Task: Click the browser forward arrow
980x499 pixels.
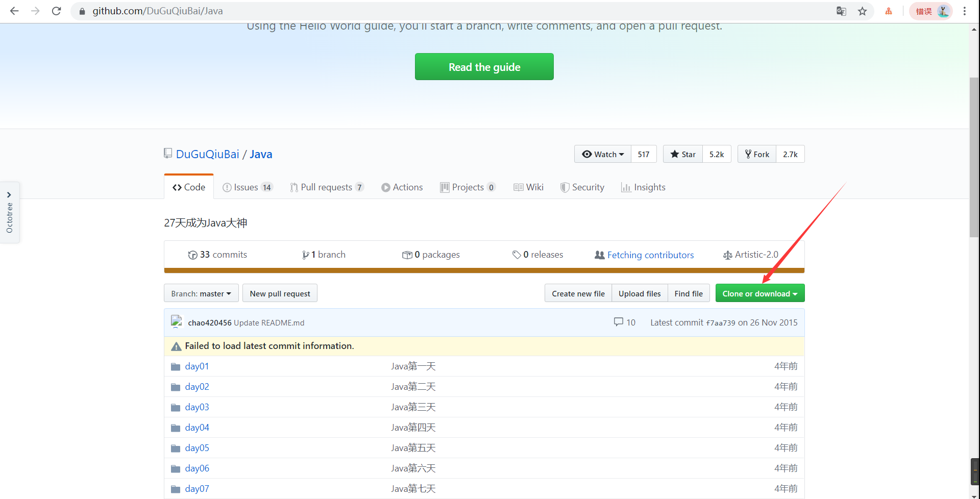Action: pyautogui.click(x=35, y=11)
